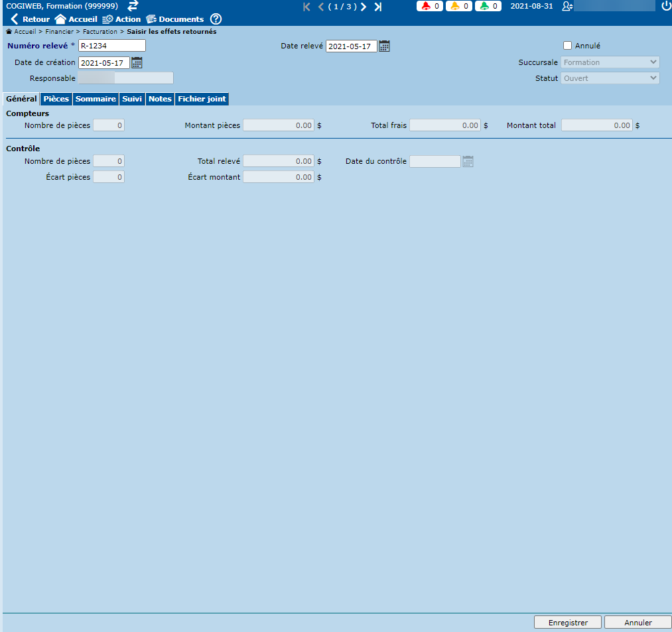Open the Fichier joint tab
672x632 pixels.
[202, 99]
